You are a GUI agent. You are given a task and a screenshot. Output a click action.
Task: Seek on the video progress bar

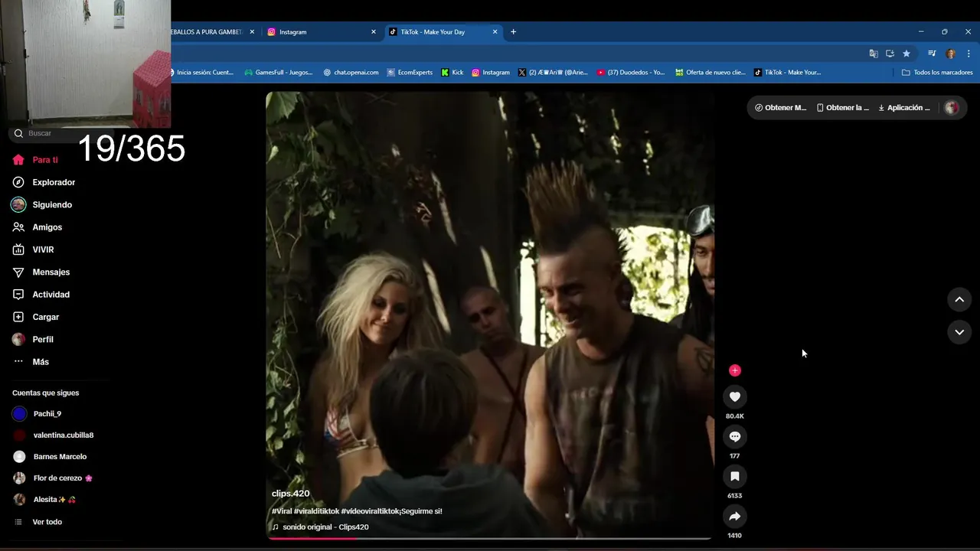coord(488,538)
